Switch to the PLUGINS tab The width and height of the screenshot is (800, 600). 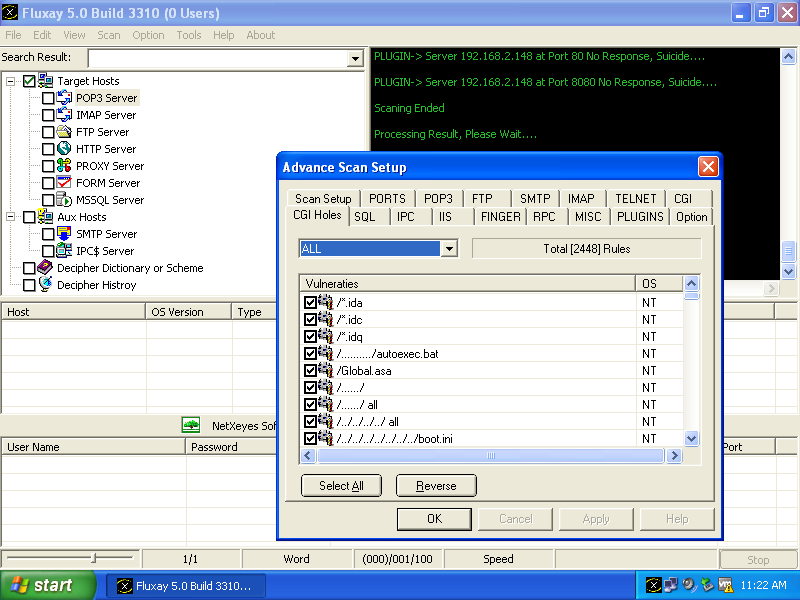coord(640,217)
